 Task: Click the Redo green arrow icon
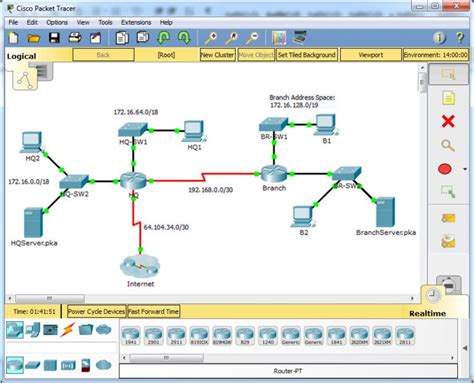(x=184, y=38)
